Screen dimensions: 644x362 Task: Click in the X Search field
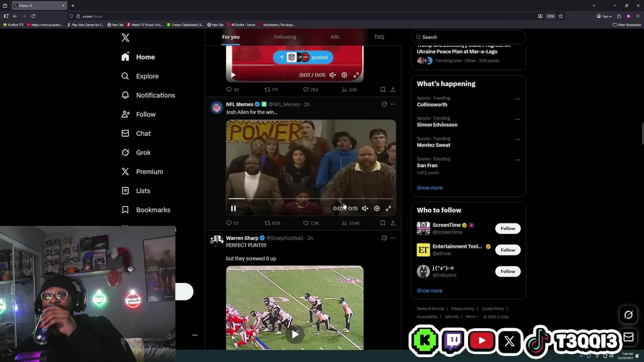tap(468, 37)
